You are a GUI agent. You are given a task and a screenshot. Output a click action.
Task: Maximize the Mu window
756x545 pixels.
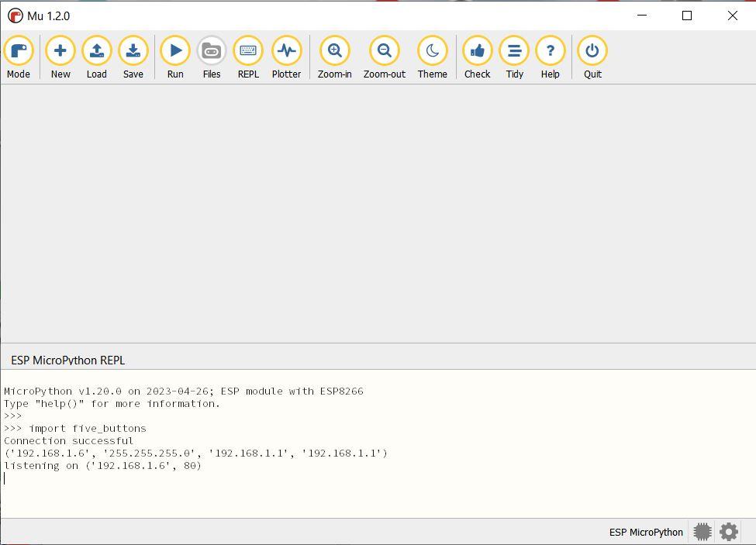coord(687,16)
